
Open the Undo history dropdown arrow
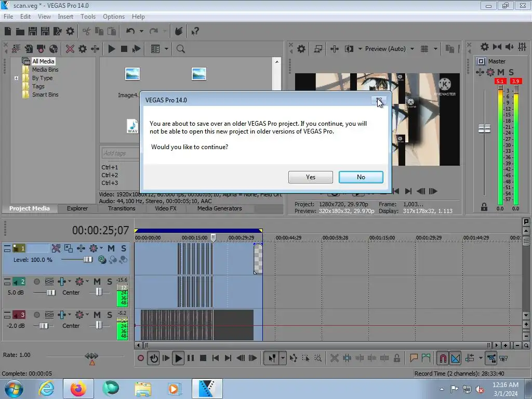point(141,32)
